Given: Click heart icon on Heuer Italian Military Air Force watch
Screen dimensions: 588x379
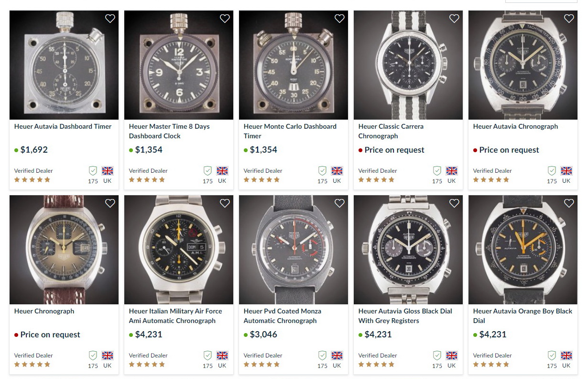Looking at the screenshot, I should coord(225,203).
